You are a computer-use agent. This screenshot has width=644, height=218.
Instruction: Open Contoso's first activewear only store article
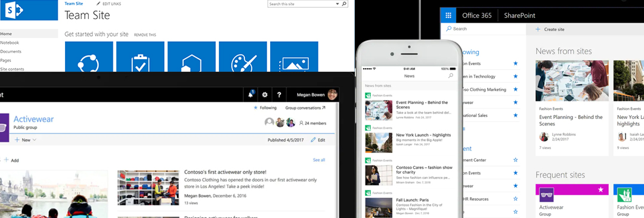click(x=225, y=172)
